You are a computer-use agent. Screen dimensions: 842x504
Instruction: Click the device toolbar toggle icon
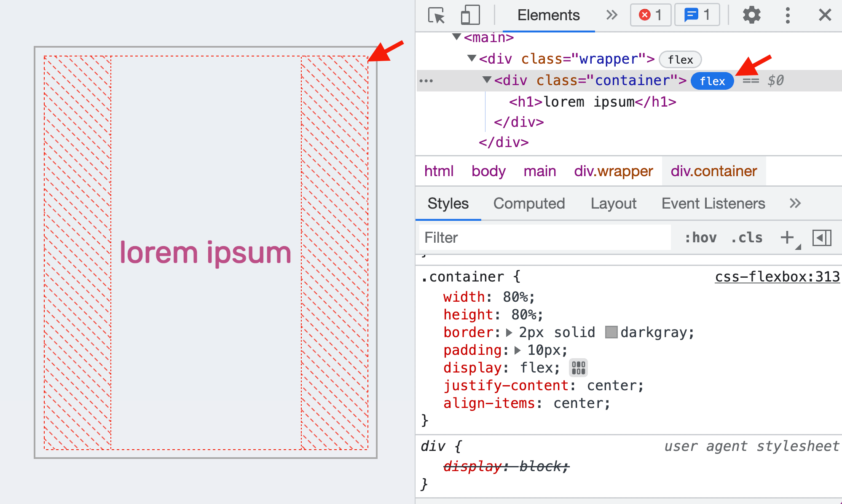(x=472, y=14)
